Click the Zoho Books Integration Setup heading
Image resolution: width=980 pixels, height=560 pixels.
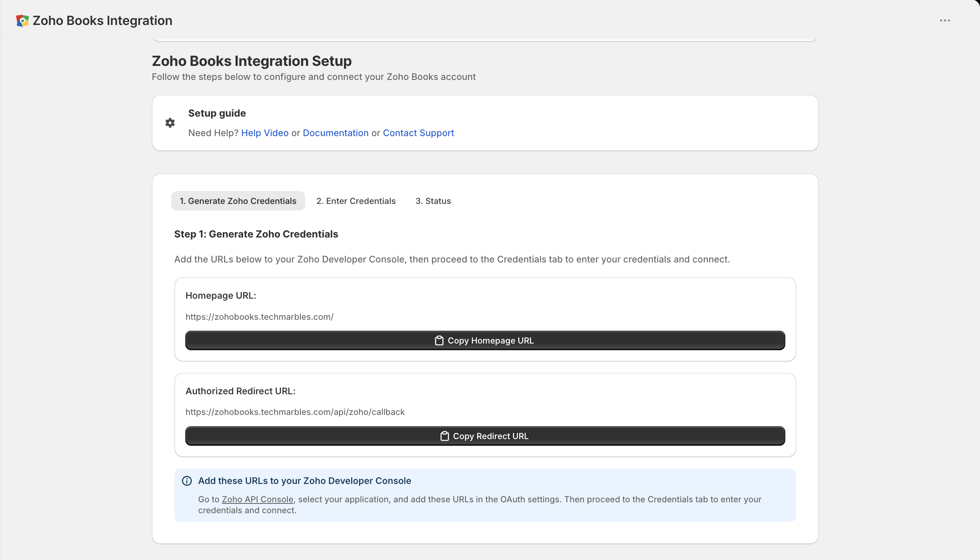[252, 61]
